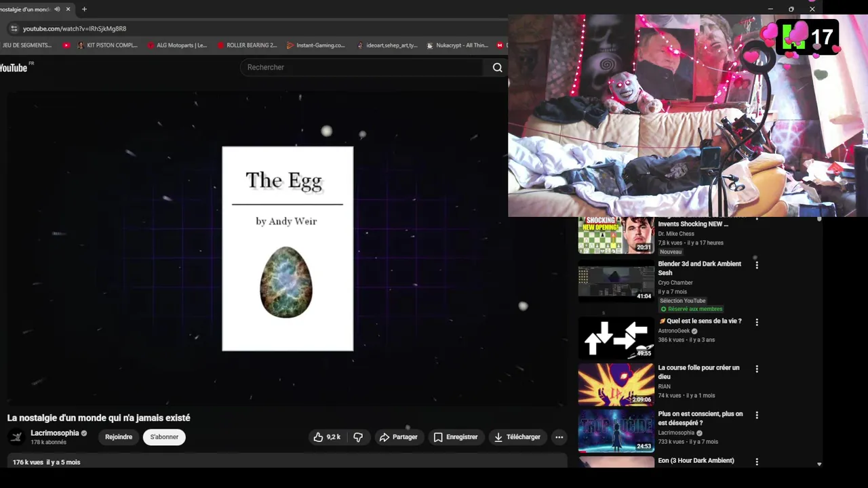Screen dimensions: 868x488
Task: Click the 178 k abonnés subscriber count
Action: click(48, 443)
